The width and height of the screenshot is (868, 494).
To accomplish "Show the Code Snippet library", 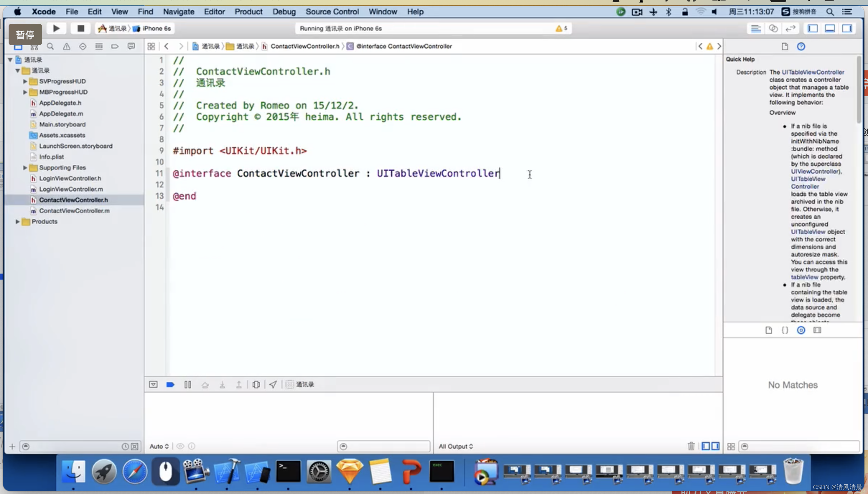I will (785, 330).
